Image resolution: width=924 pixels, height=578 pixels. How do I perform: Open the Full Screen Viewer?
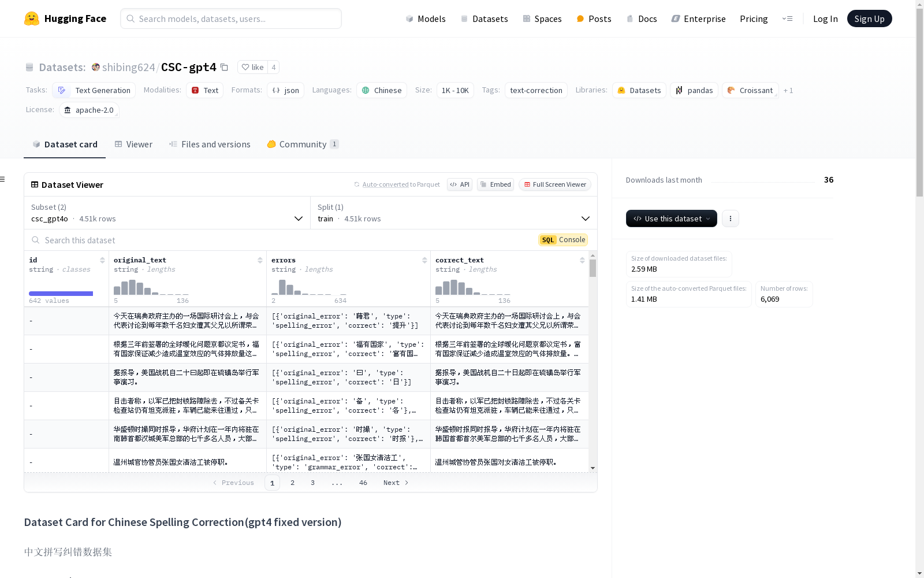pos(555,184)
